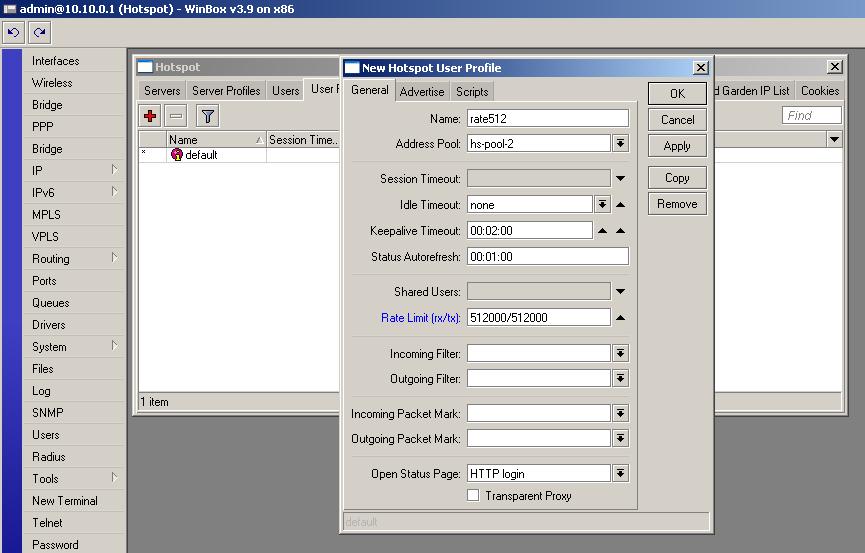Open the Servers tab in Hotspot window
Viewport: 865px width, 553px height.
click(162, 91)
